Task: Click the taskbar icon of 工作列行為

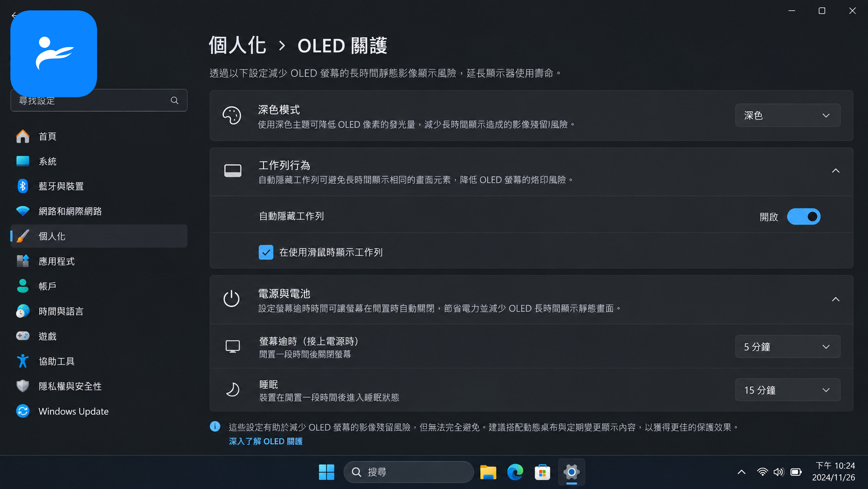Action: 233,171
